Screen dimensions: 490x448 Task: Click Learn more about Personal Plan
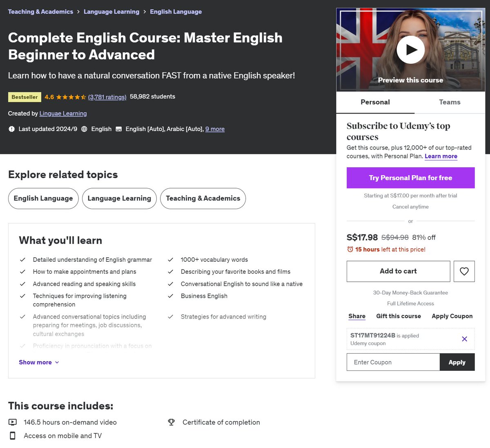(441, 156)
